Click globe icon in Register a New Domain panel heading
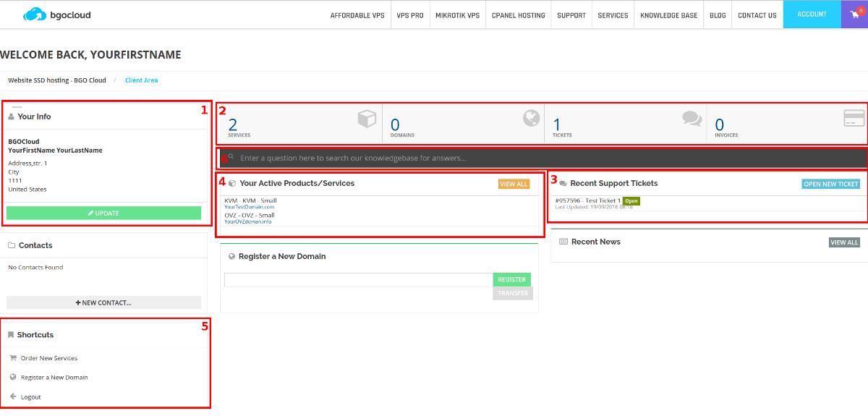The height and width of the screenshot is (416, 868). pos(231,256)
